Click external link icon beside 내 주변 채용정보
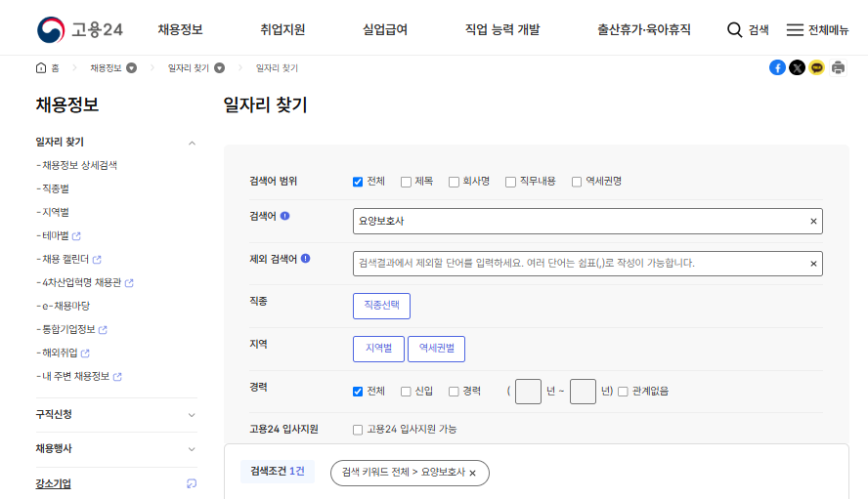 pyautogui.click(x=117, y=377)
